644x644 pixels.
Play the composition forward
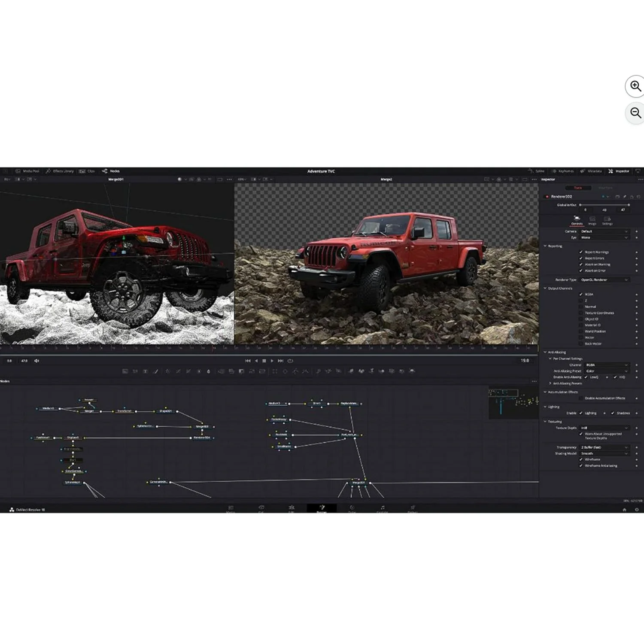tap(272, 361)
